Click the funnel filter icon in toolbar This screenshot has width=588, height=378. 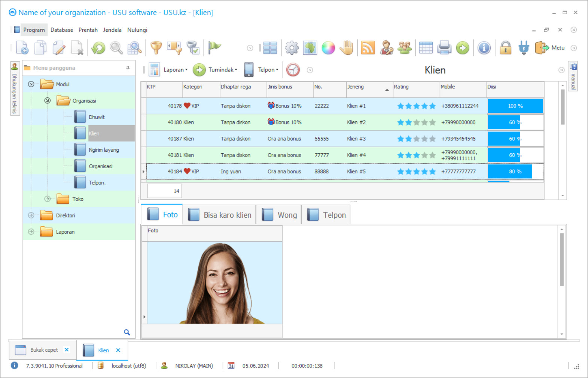[156, 48]
